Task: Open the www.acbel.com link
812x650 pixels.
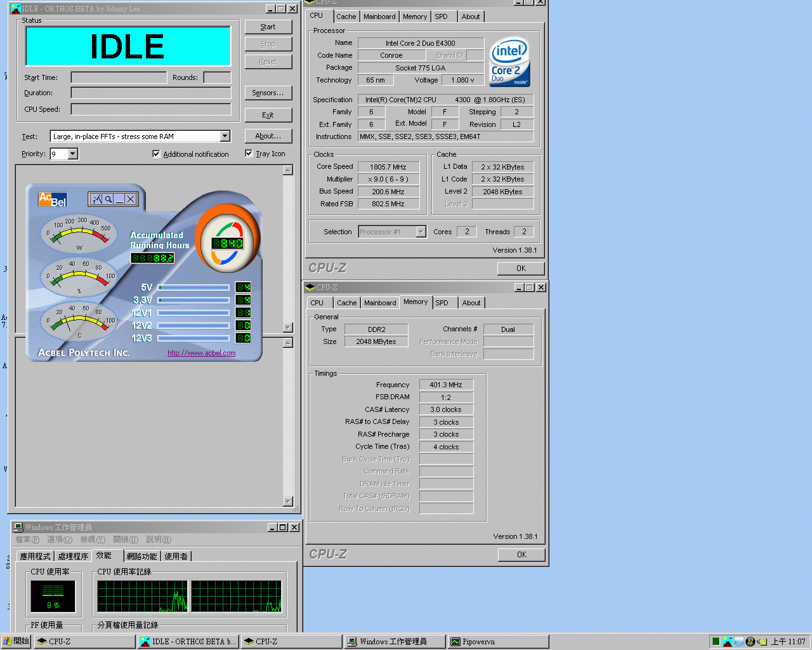Action: pyautogui.click(x=202, y=353)
